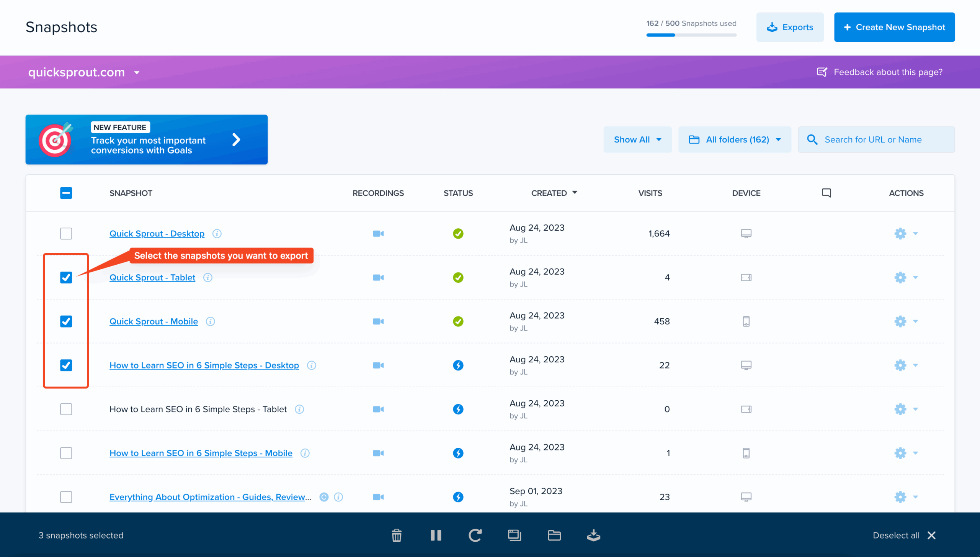Open the Show All filter dropdown

tap(637, 139)
